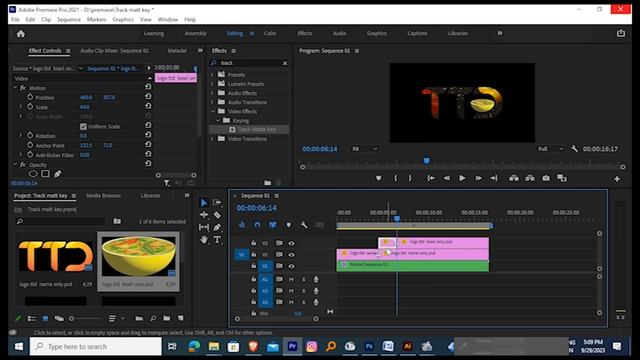Create 4-point polygon mask under Opacity
640x360 pixels.
(x=45, y=174)
